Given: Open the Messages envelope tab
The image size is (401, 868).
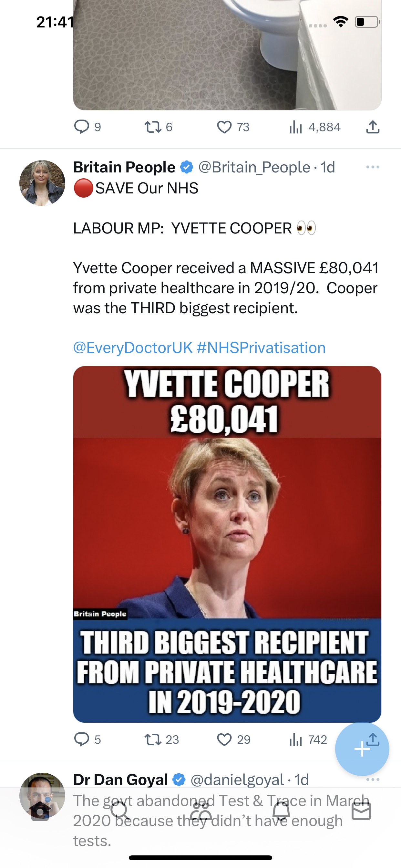Looking at the screenshot, I should (361, 811).
